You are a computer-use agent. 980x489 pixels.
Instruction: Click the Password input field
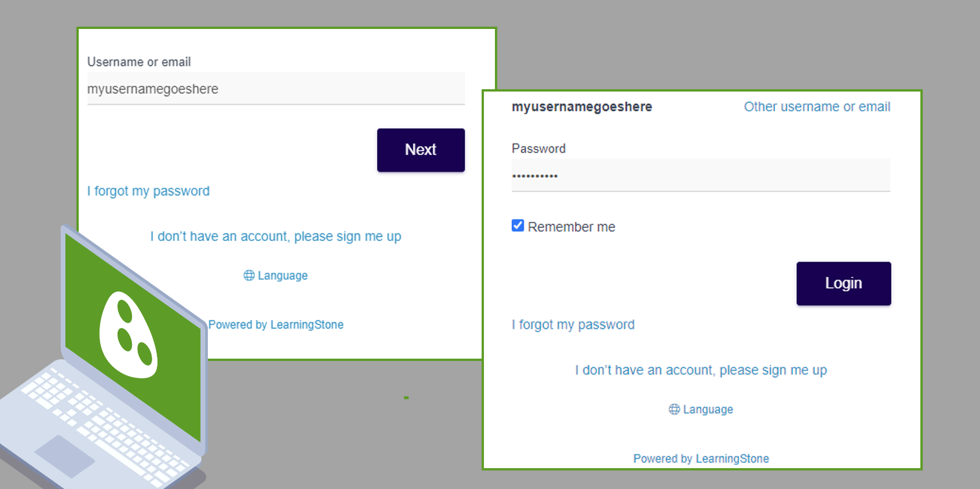701,175
